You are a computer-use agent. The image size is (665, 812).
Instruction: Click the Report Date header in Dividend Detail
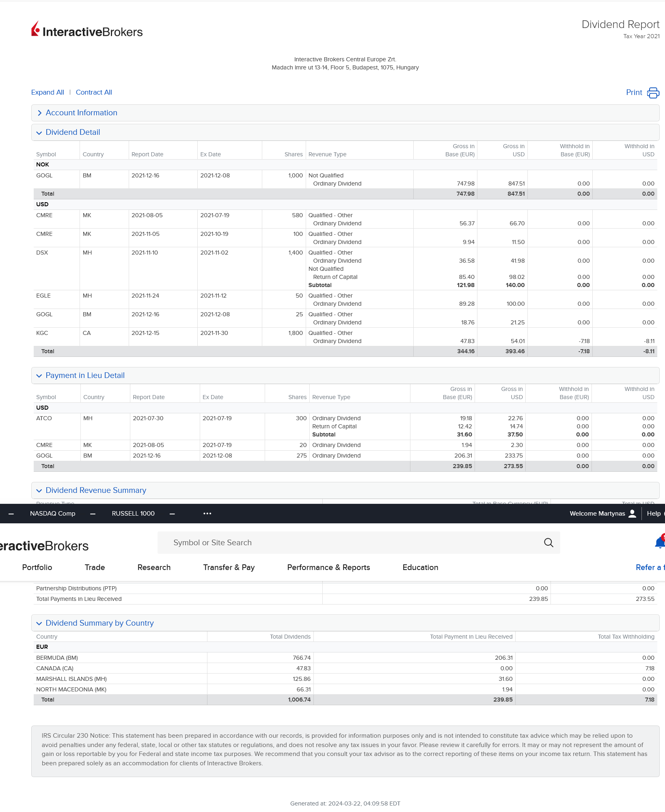tap(147, 154)
